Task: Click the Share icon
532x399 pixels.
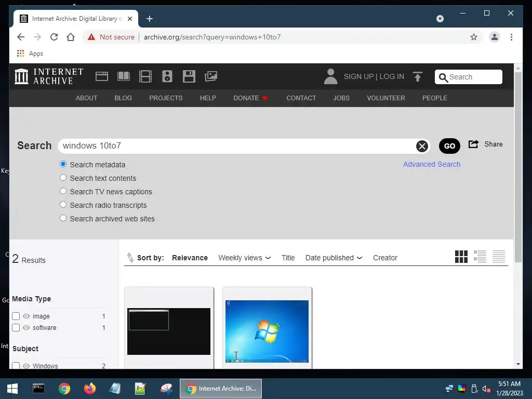Action: tap(473, 144)
